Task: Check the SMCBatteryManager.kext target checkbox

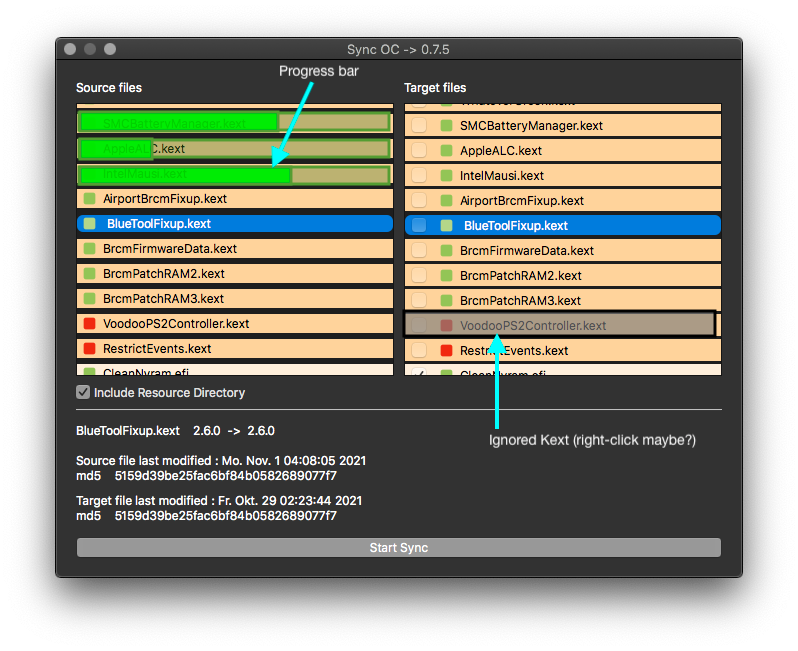Action: (419, 125)
